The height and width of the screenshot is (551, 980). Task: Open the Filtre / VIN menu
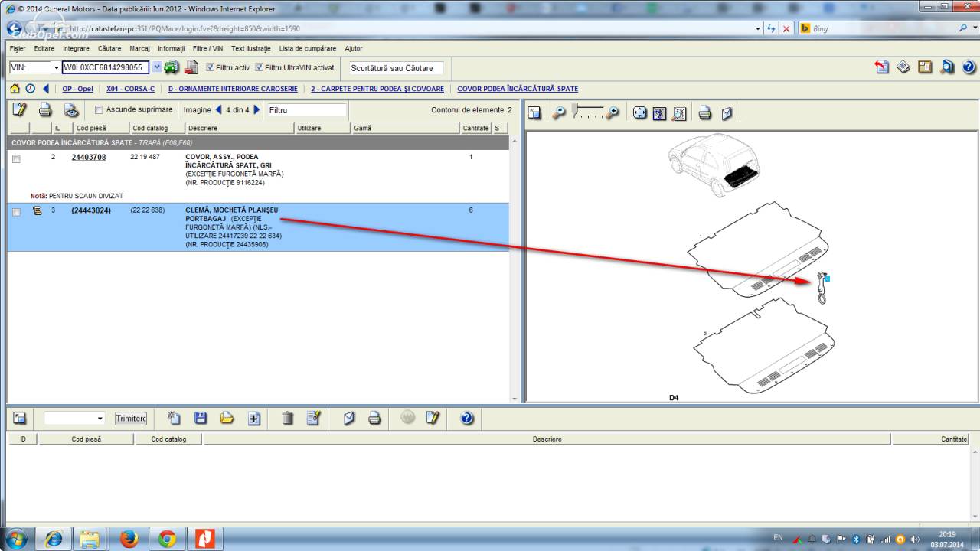pyautogui.click(x=209, y=48)
